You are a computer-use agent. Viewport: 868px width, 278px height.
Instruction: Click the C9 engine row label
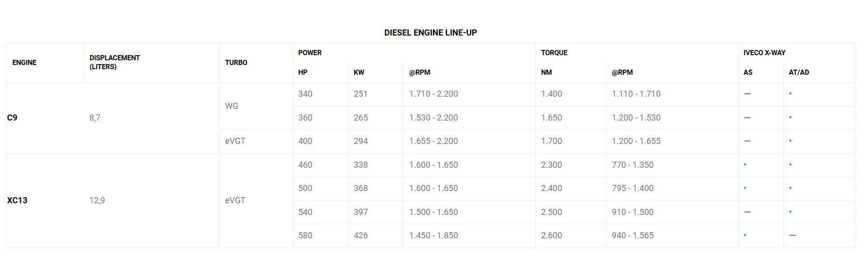(x=12, y=118)
